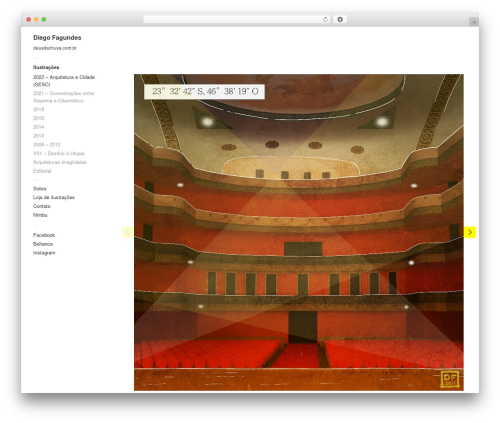
Task: Visit the Facebook profile link
Action: coord(44,235)
